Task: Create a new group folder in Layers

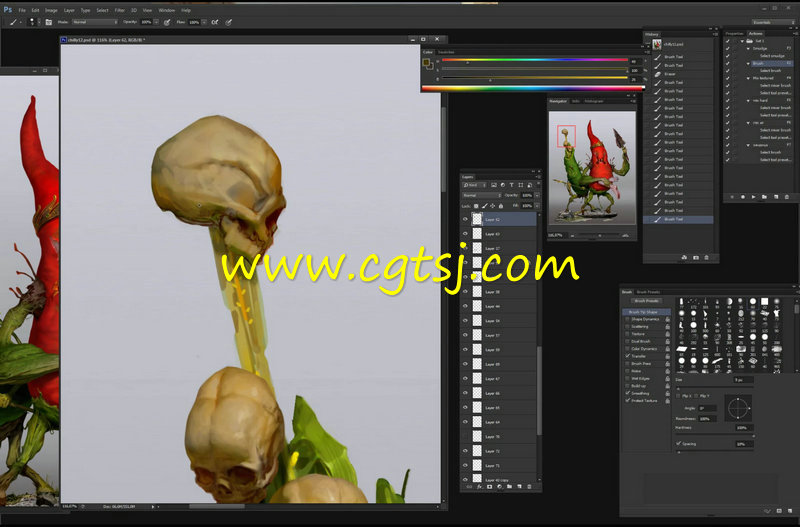Action: (509, 487)
